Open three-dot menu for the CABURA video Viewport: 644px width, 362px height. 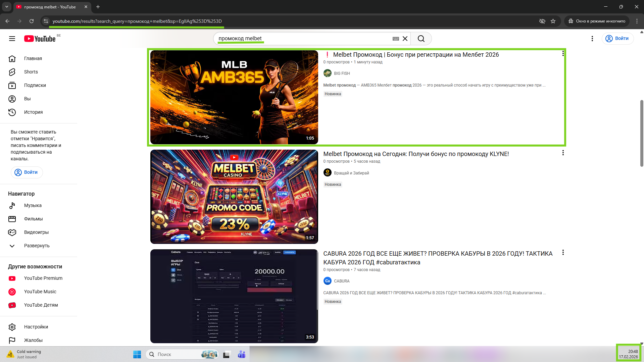(x=563, y=253)
